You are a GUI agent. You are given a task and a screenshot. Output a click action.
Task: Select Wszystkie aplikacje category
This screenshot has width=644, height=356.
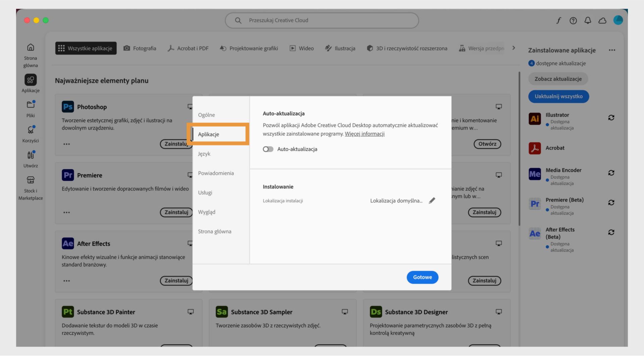pos(86,48)
